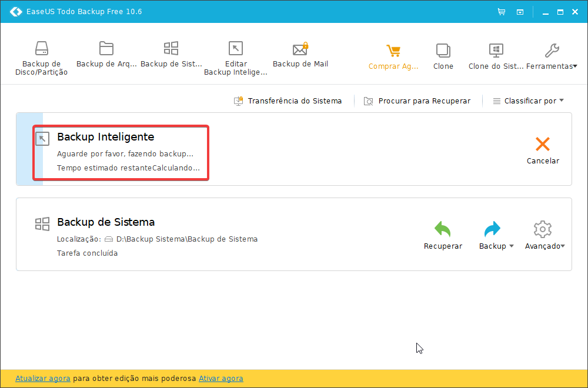The width and height of the screenshot is (588, 388).
Task: Open Backup de Mail tool
Action: click(x=300, y=55)
